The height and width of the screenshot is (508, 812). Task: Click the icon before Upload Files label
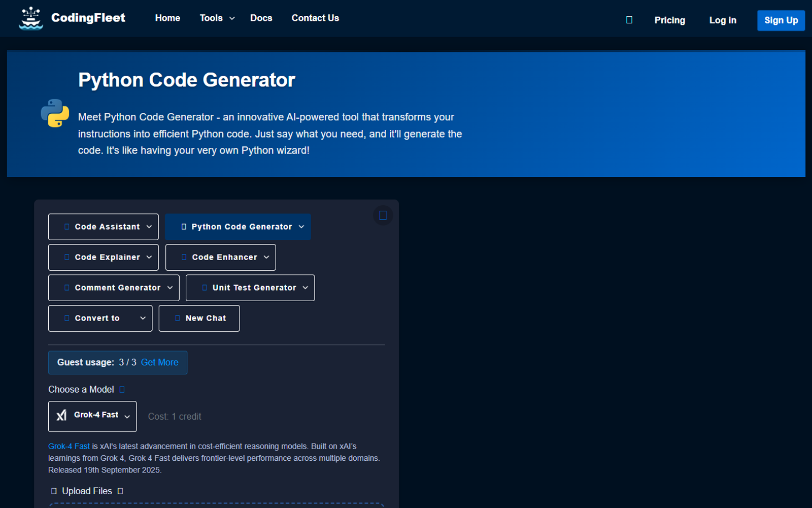[x=54, y=491]
